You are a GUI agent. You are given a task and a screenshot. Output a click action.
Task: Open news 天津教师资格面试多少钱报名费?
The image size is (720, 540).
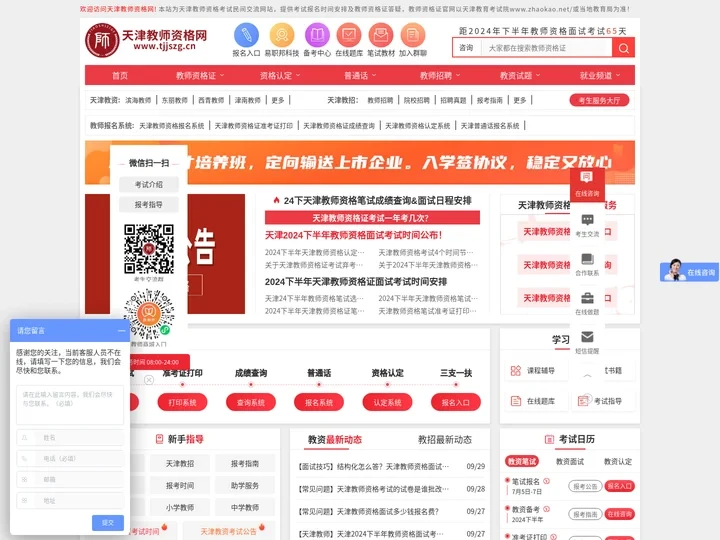[369, 511]
